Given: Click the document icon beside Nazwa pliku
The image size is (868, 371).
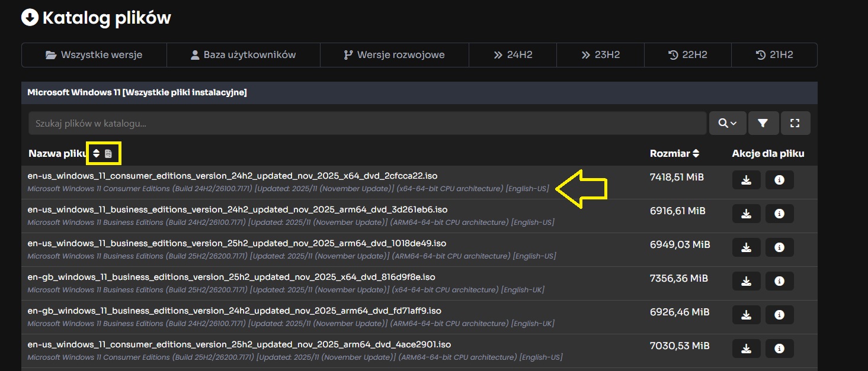Looking at the screenshot, I should [108, 153].
